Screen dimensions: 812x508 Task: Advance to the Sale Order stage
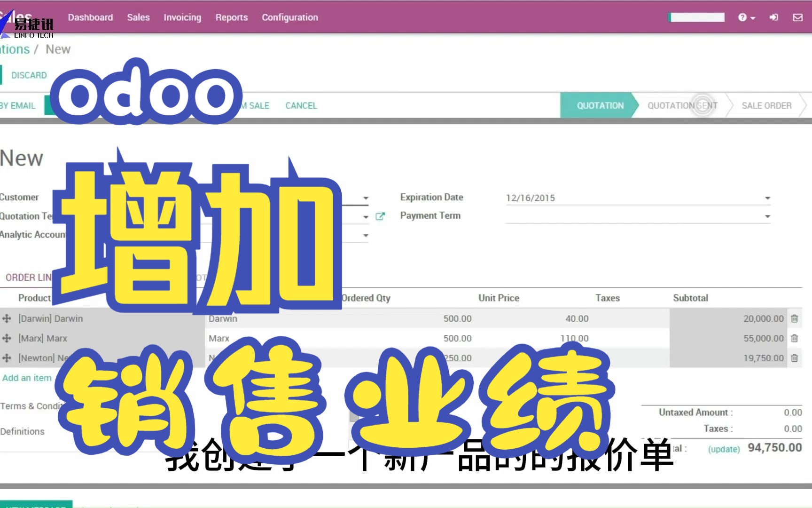click(766, 105)
